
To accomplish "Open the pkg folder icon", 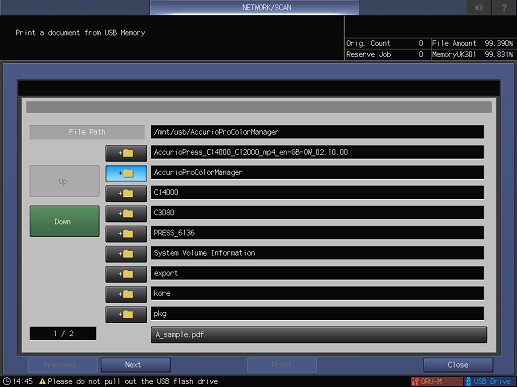I will click(126, 314).
